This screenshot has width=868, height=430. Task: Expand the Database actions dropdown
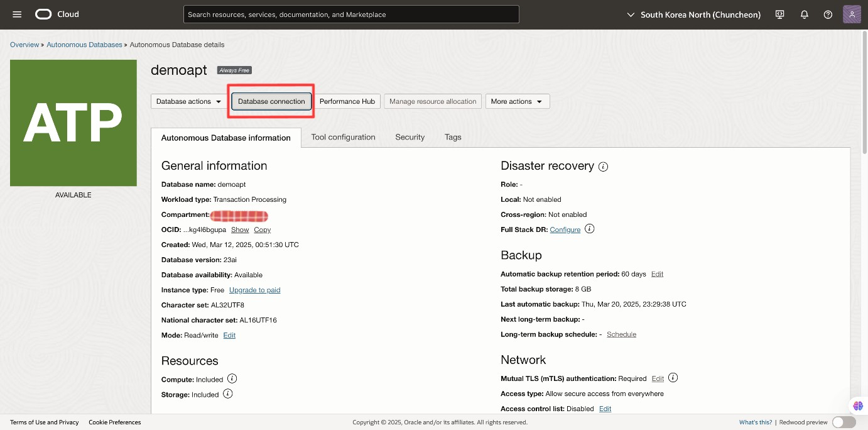(x=188, y=101)
